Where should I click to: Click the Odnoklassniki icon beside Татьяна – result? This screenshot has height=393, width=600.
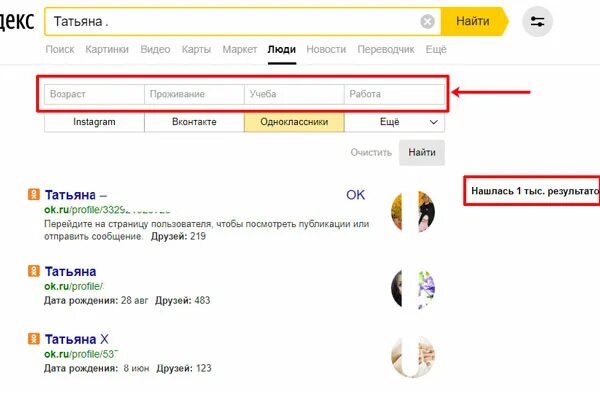tap(34, 194)
